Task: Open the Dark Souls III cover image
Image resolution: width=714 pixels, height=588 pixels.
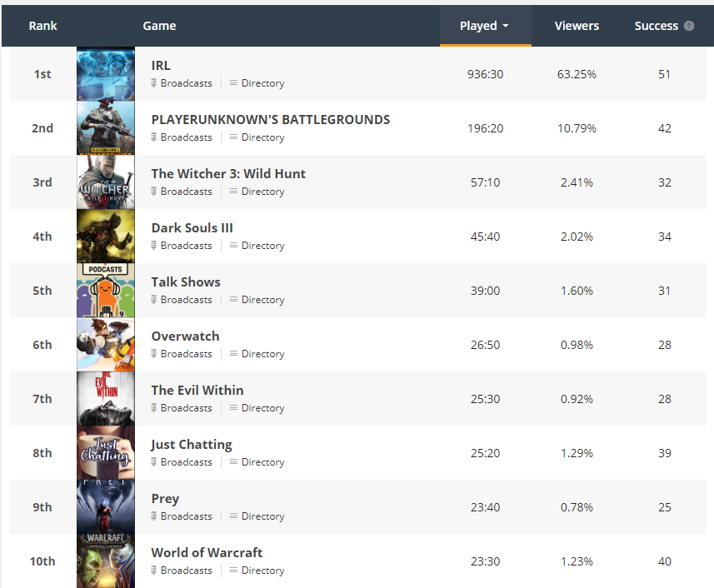Action: coord(106,237)
